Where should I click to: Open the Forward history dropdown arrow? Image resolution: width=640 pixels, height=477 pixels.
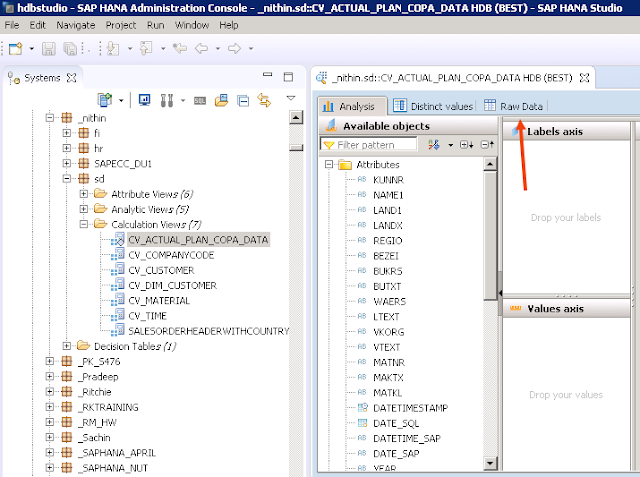coord(251,49)
